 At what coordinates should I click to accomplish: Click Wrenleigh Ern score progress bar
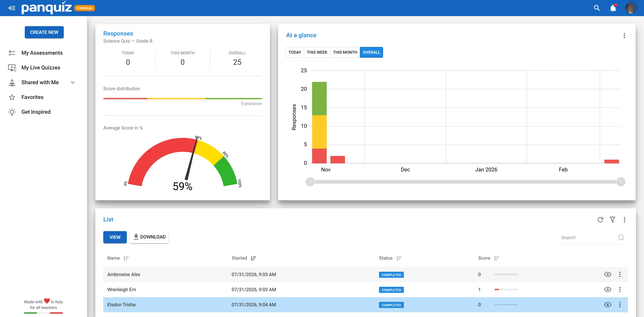[x=506, y=289]
